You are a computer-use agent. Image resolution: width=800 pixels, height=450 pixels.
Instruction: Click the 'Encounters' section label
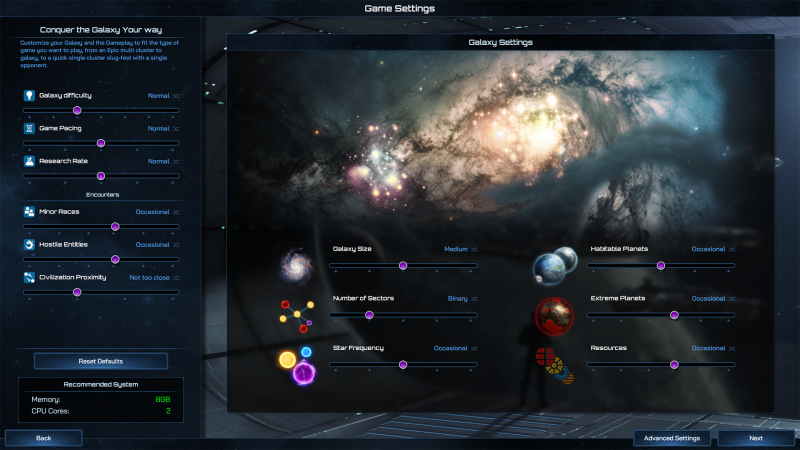tap(103, 194)
